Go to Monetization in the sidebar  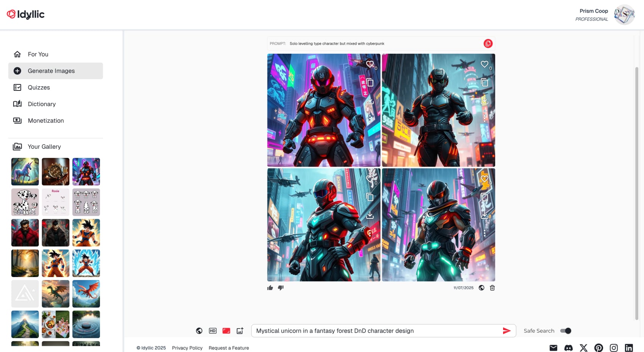45,121
